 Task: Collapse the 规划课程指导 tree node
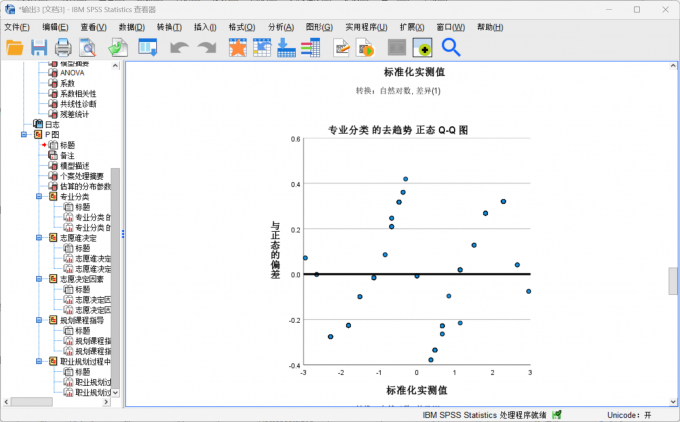coord(39,321)
